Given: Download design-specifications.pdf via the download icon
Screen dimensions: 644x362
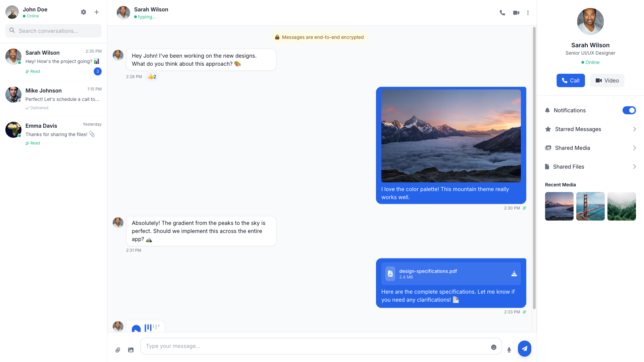Looking at the screenshot, I should [x=514, y=274].
